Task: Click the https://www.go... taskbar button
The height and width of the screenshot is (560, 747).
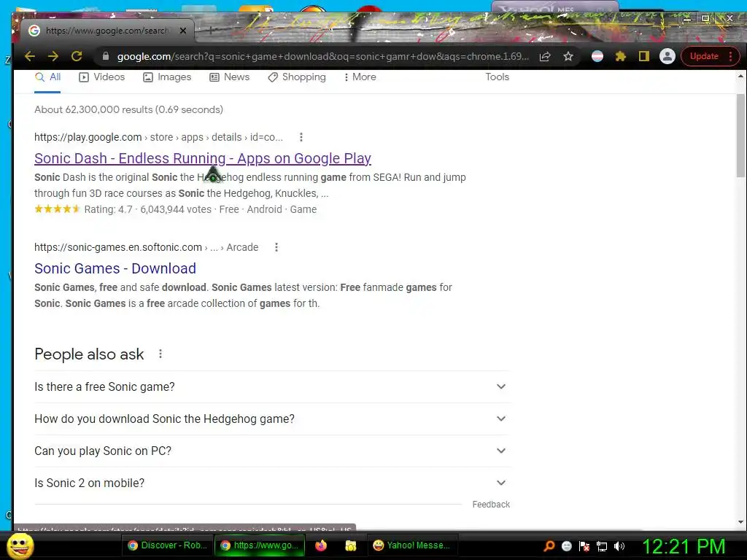Action: [259, 545]
